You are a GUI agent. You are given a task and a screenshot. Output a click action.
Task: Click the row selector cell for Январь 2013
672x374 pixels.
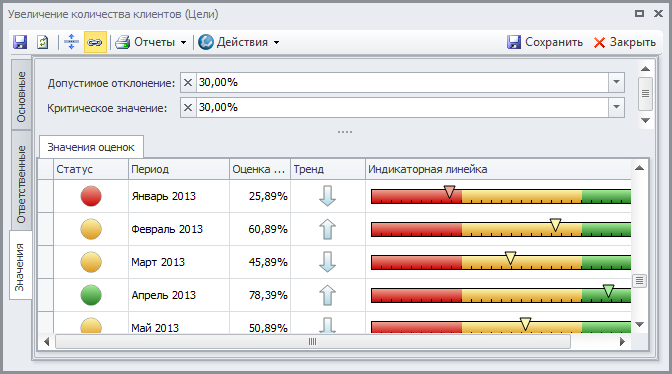point(45,196)
